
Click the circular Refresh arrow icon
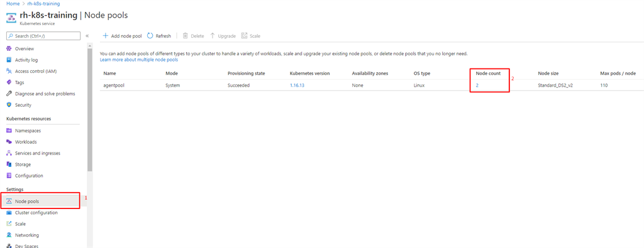[x=150, y=36]
